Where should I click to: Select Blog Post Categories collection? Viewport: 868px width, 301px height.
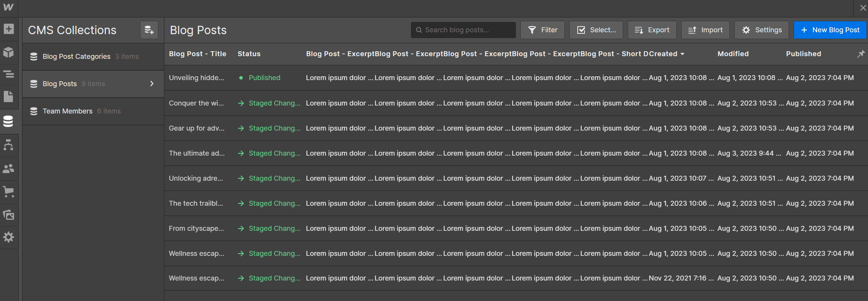[93, 57]
